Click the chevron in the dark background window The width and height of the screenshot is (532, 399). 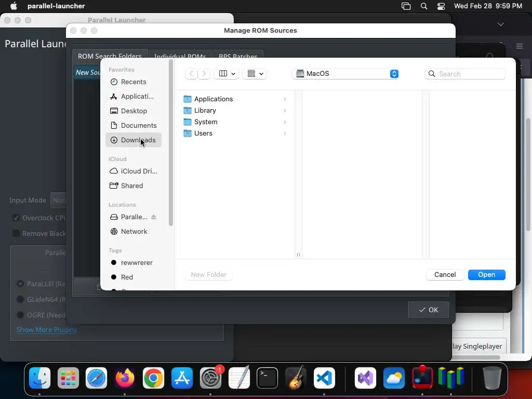pyautogui.click(x=501, y=24)
